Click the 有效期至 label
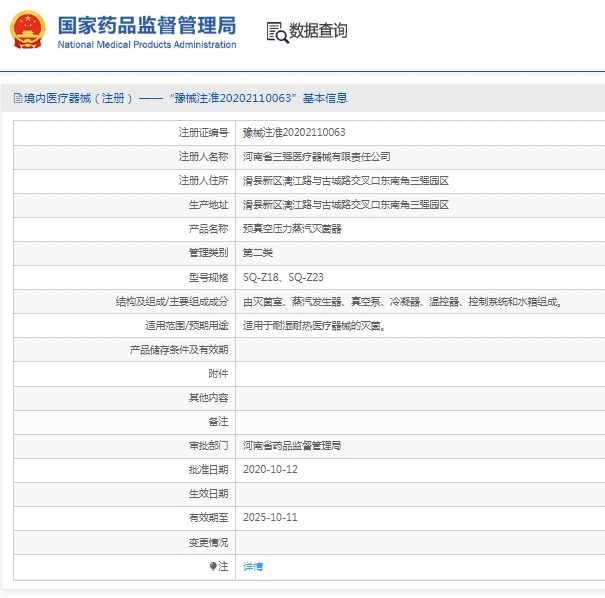Image resolution: width=605 pixels, height=598 pixels. point(208,518)
